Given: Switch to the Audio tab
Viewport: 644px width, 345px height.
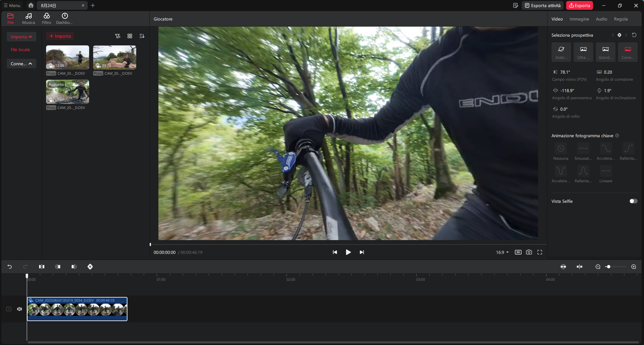Looking at the screenshot, I should click(x=601, y=19).
